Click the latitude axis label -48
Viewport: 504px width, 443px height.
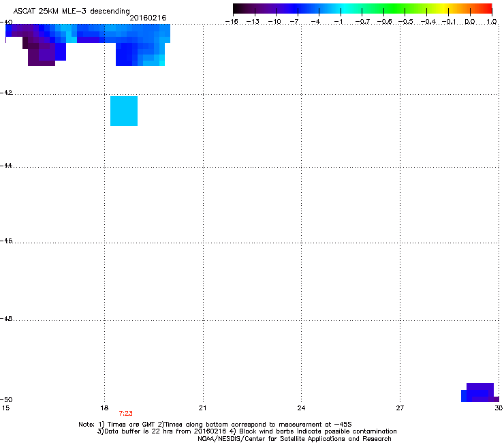click(6, 318)
